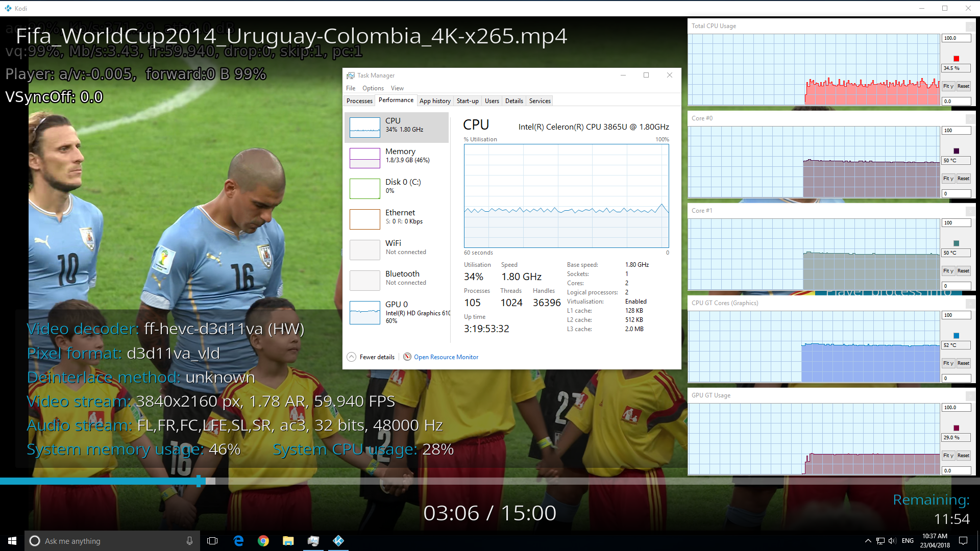Open the clock showing 10:37 AM
Image resolution: width=980 pixels, height=551 pixels.
[x=935, y=541]
